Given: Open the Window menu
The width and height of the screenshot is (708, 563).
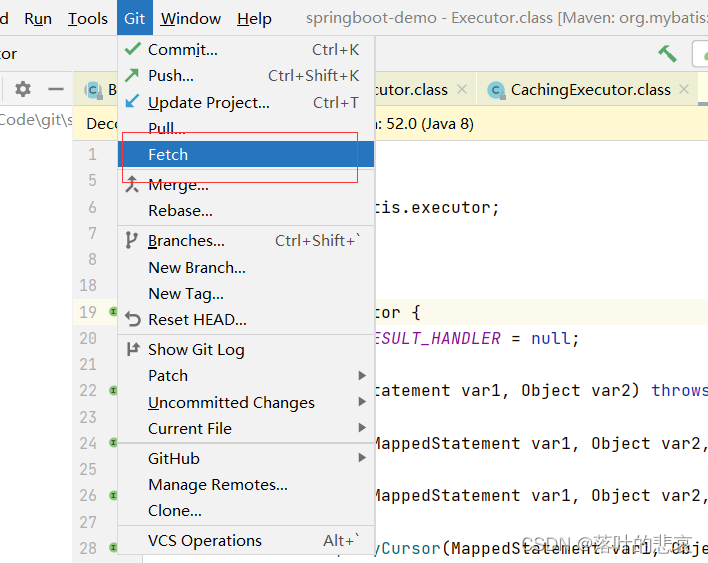Looking at the screenshot, I should click(191, 19).
